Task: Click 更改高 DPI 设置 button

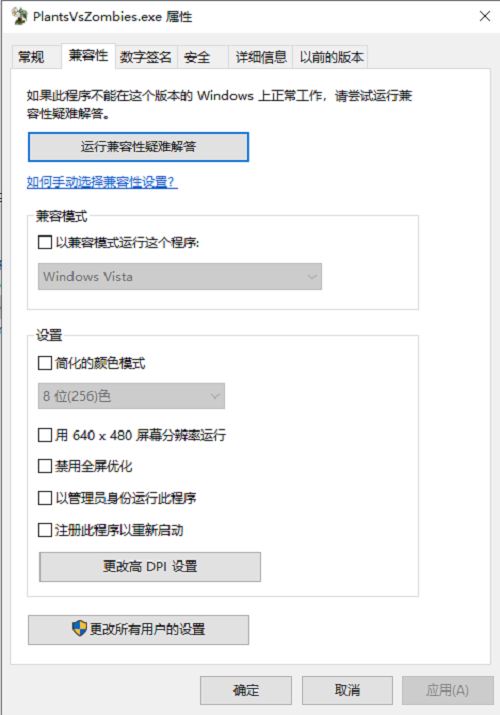Action: 150,567
